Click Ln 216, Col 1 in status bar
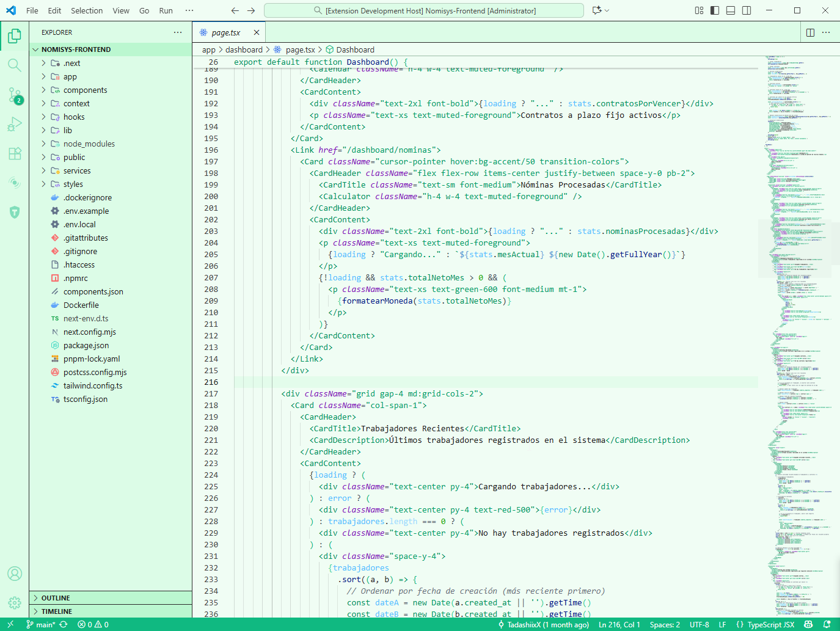Image resolution: width=840 pixels, height=631 pixels. [619, 624]
